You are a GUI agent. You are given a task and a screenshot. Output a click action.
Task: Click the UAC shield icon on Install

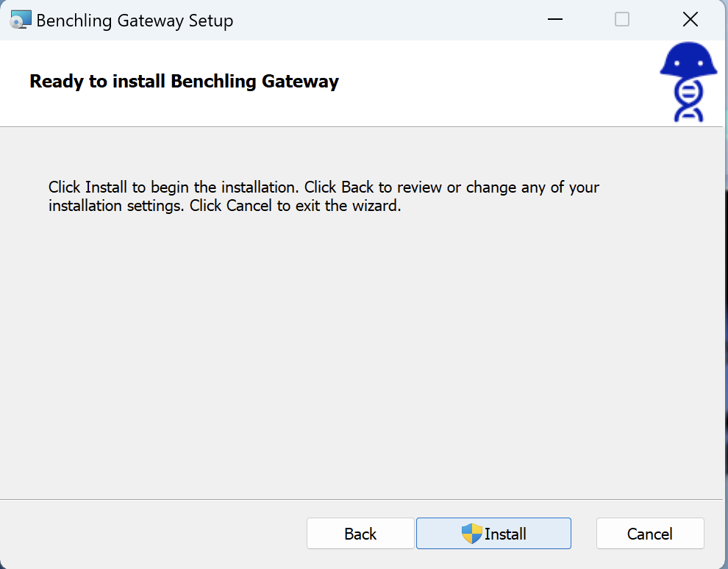pos(471,533)
